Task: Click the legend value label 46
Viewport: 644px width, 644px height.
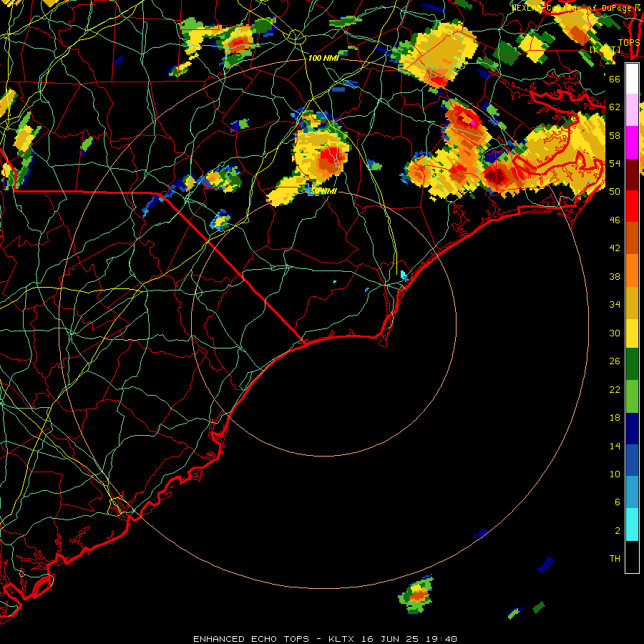Action: [615, 220]
